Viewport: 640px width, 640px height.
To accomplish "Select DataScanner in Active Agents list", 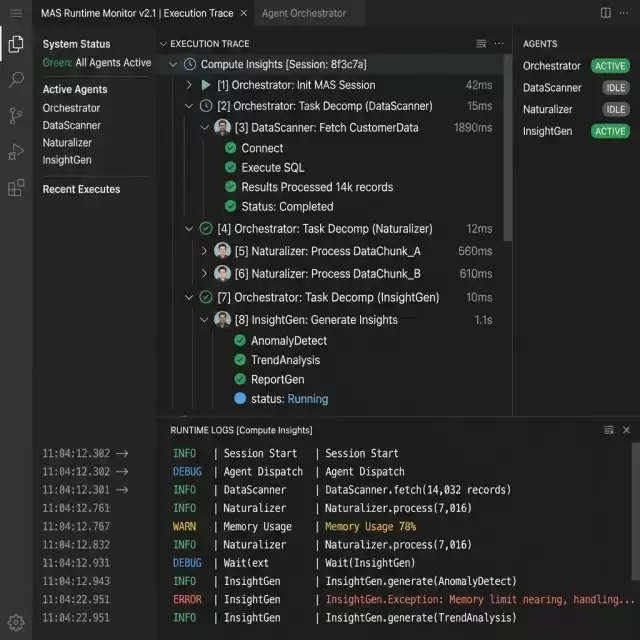I will point(72,125).
